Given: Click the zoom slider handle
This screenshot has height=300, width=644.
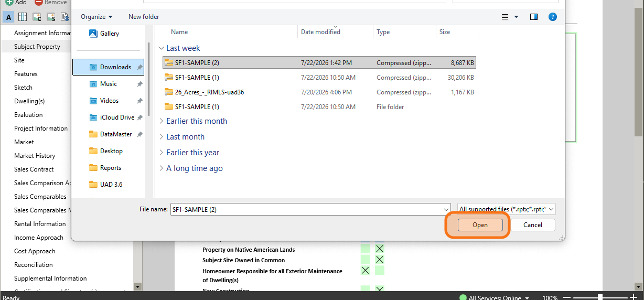Looking at the screenshot, I should [x=600, y=298].
